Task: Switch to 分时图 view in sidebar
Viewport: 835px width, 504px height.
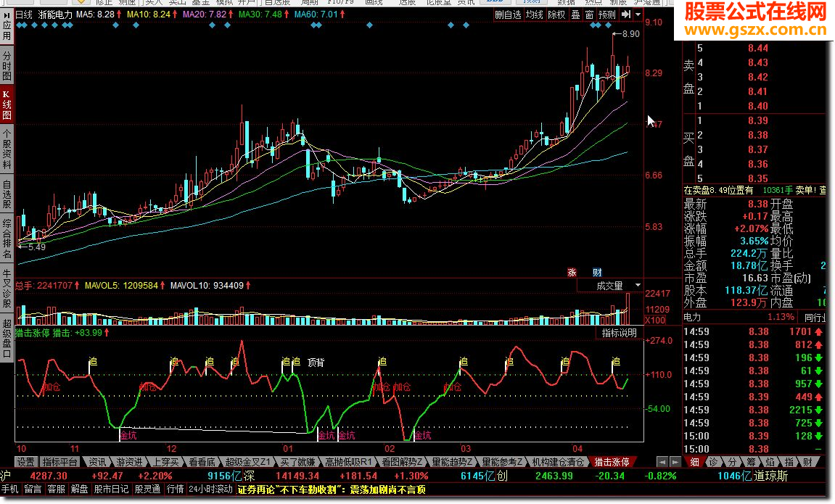Action: coord(7,65)
